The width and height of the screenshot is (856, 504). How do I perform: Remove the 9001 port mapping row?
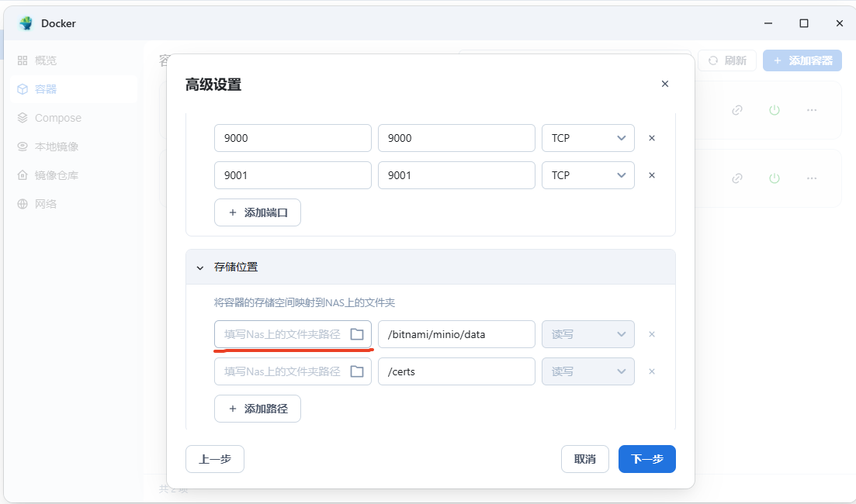coord(652,175)
